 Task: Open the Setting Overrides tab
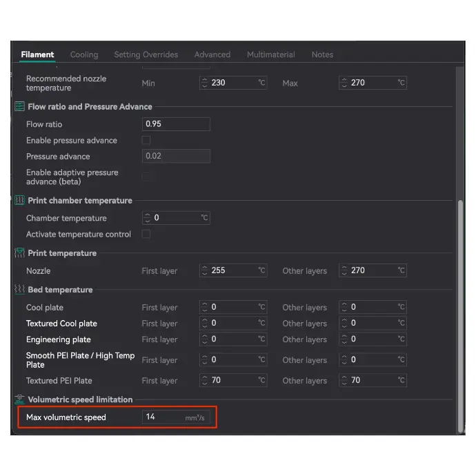(x=146, y=54)
